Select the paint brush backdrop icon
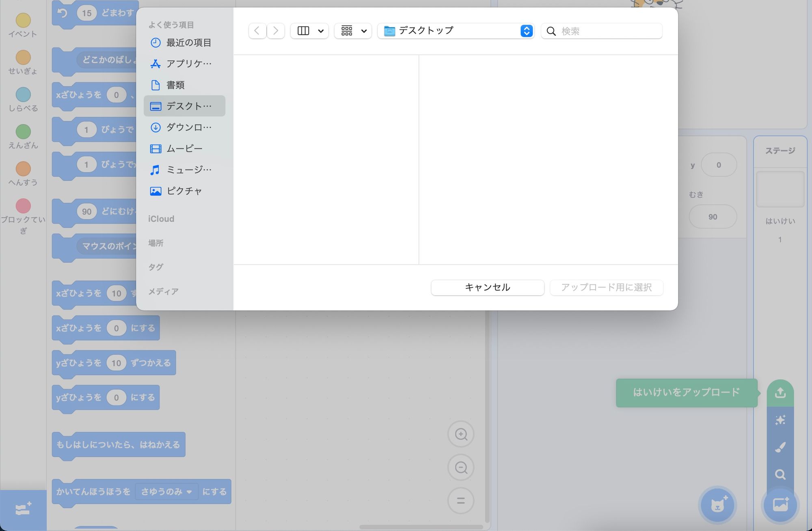 point(780,447)
